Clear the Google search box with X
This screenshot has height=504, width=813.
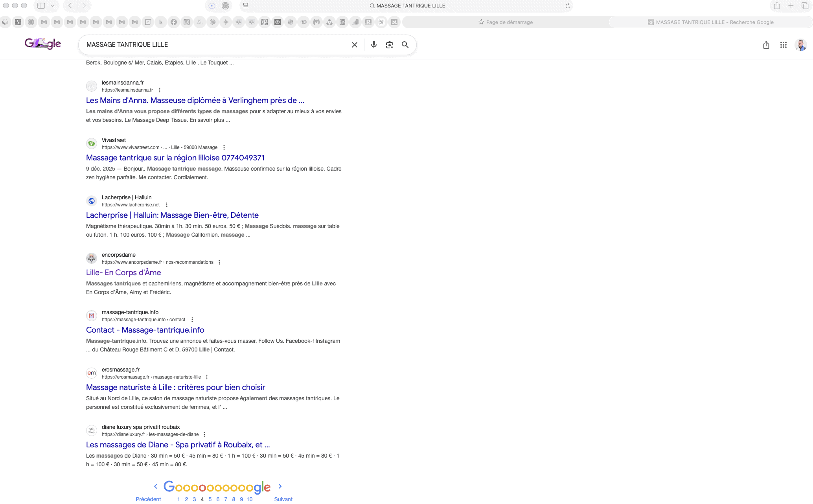pyautogui.click(x=355, y=45)
